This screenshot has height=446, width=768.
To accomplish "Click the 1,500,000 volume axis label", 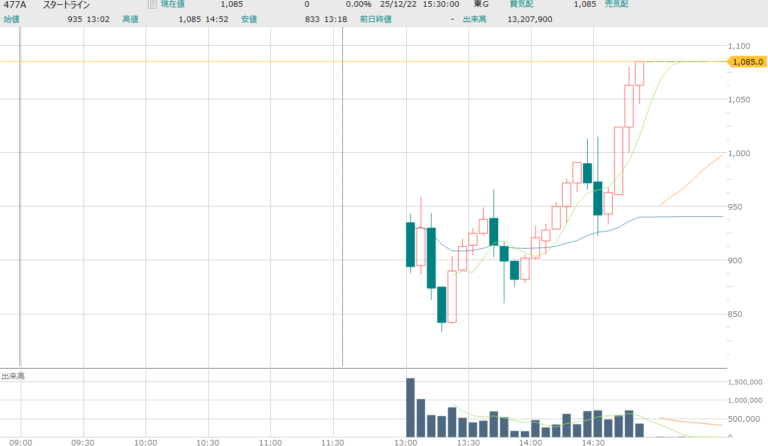I will pyautogui.click(x=745, y=383).
